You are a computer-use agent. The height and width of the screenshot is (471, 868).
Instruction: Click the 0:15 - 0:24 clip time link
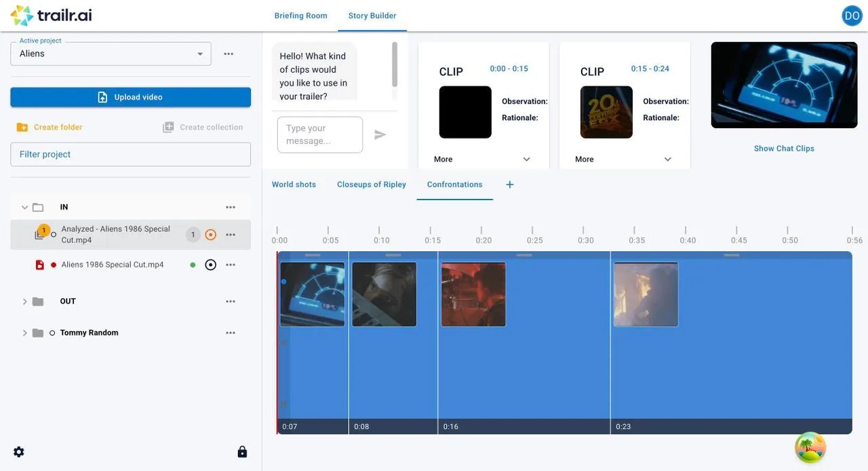(x=650, y=69)
